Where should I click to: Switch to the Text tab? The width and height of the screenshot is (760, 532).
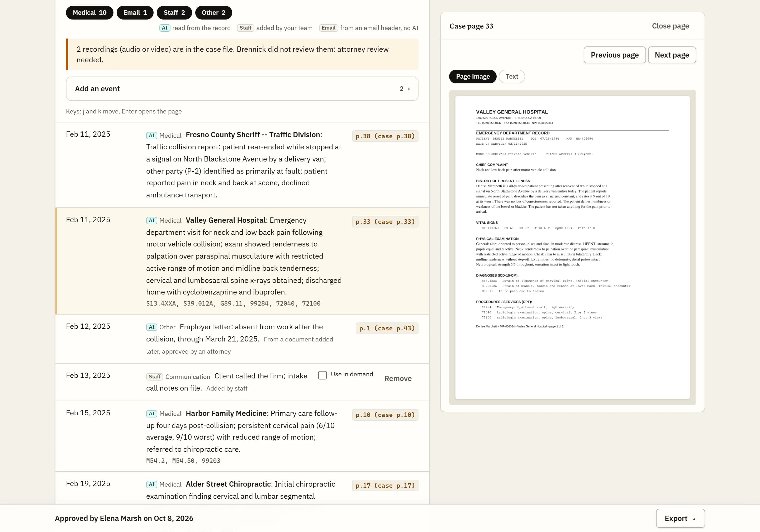tap(512, 77)
